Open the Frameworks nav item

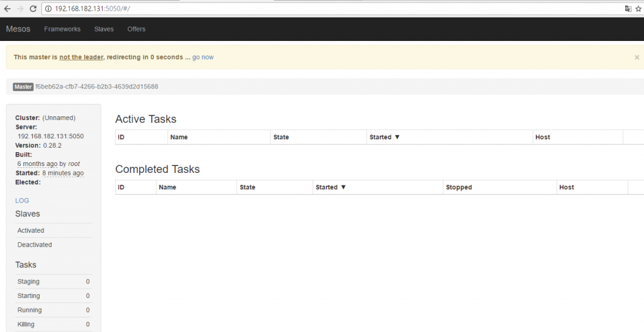pos(62,29)
